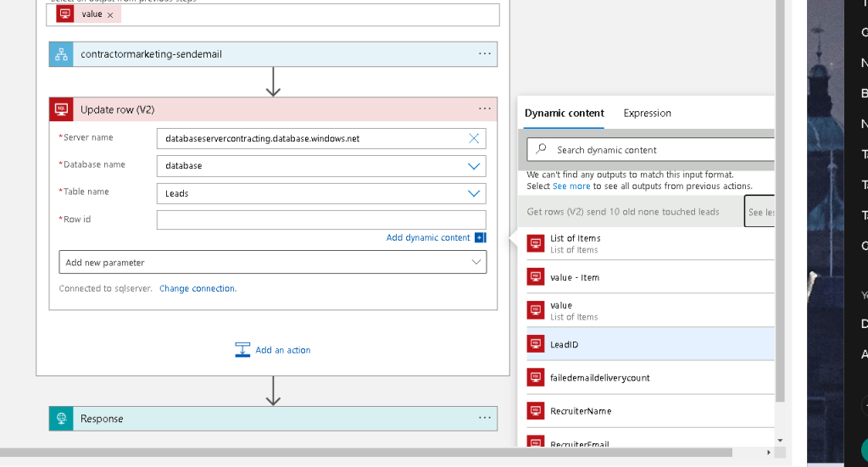Remove the value token from output field
868x467 pixels.
coord(110,15)
